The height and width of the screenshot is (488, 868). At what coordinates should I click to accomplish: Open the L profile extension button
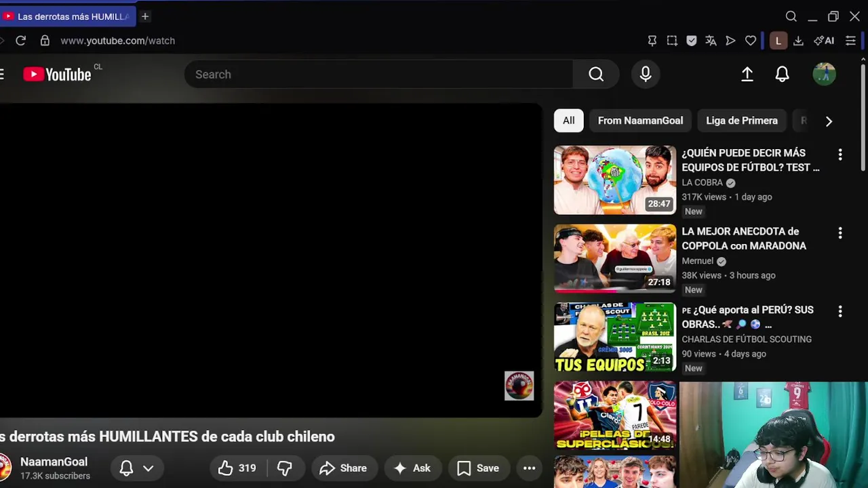pyautogui.click(x=778, y=41)
